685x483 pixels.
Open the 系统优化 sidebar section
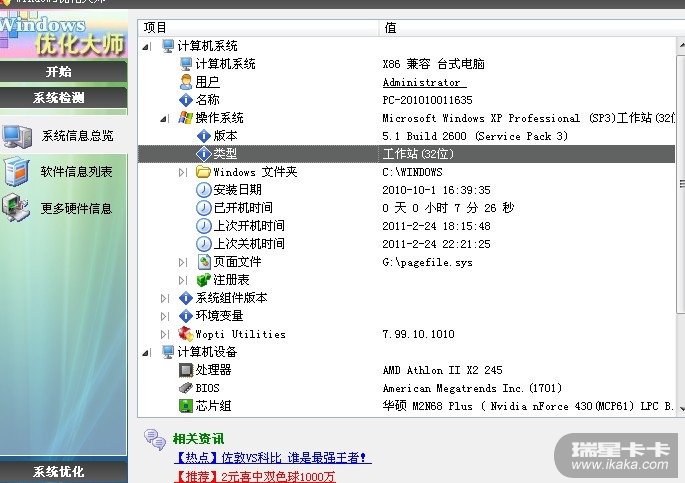tap(63, 471)
